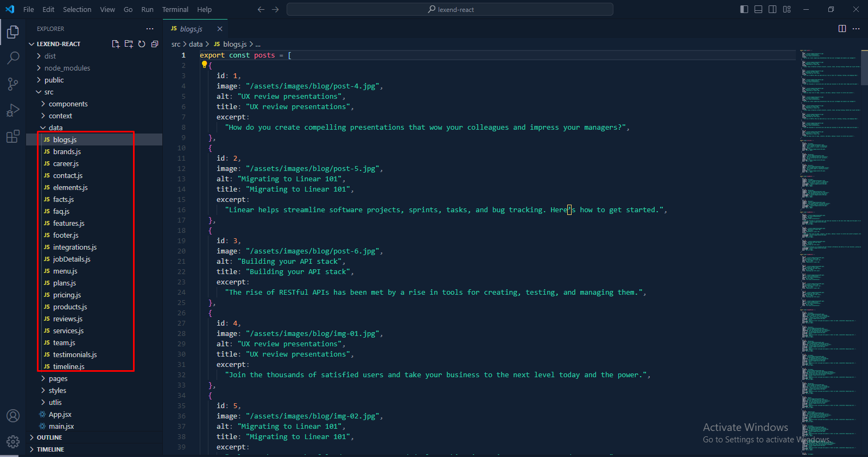868x457 pixels.
Task: Open the Terminal menu
Action: click(175, 9)
